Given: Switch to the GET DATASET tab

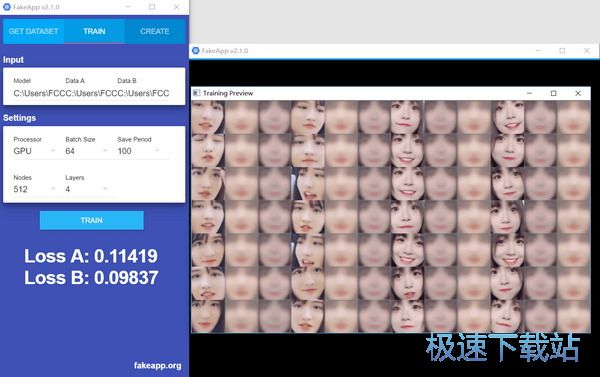Looking at the screenshot, I should coord(33,31).
